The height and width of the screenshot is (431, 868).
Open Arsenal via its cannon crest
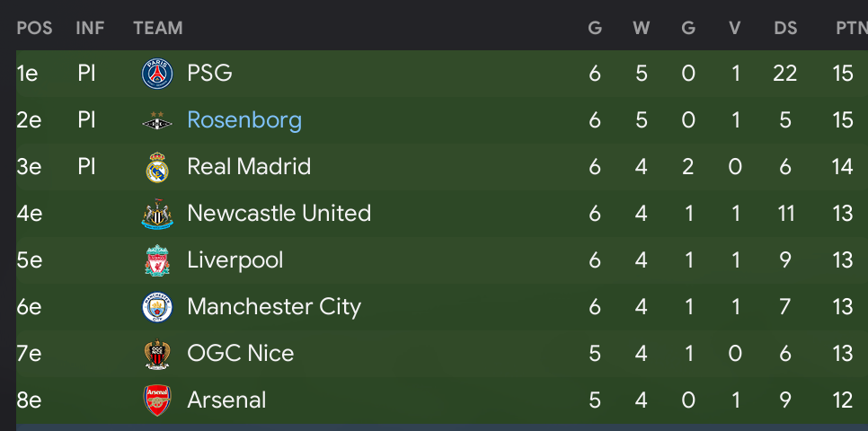157,400
